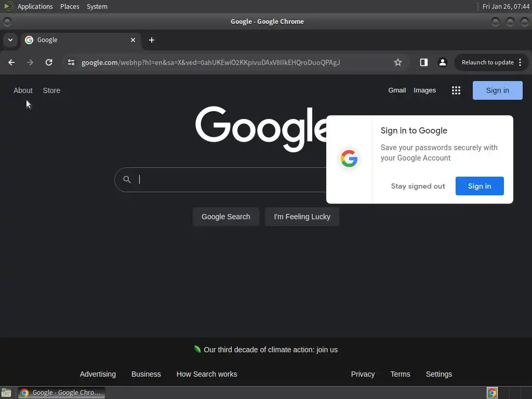Close the Google tab

point(133,40)
